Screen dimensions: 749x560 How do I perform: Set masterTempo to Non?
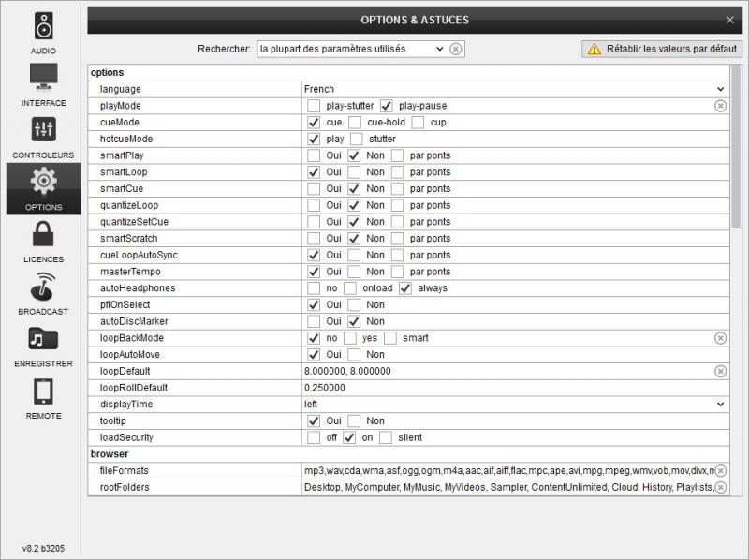pyautogui.click(x=354, y=272)
